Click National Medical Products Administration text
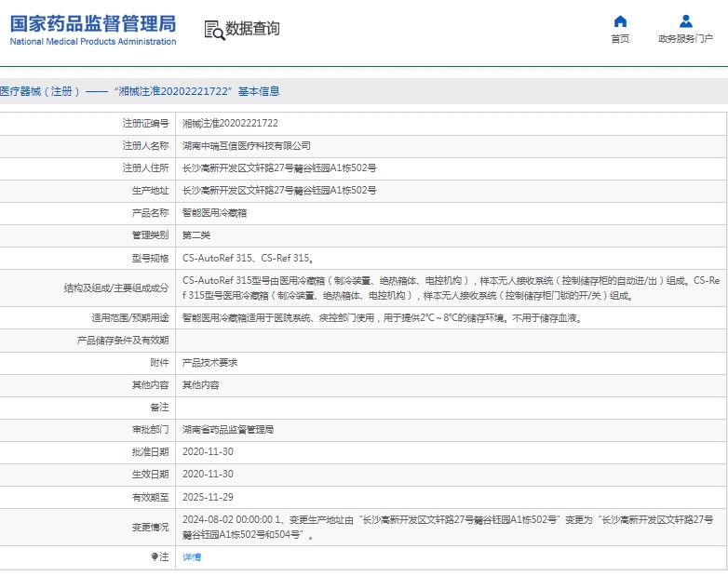 [x=93, y=41]
